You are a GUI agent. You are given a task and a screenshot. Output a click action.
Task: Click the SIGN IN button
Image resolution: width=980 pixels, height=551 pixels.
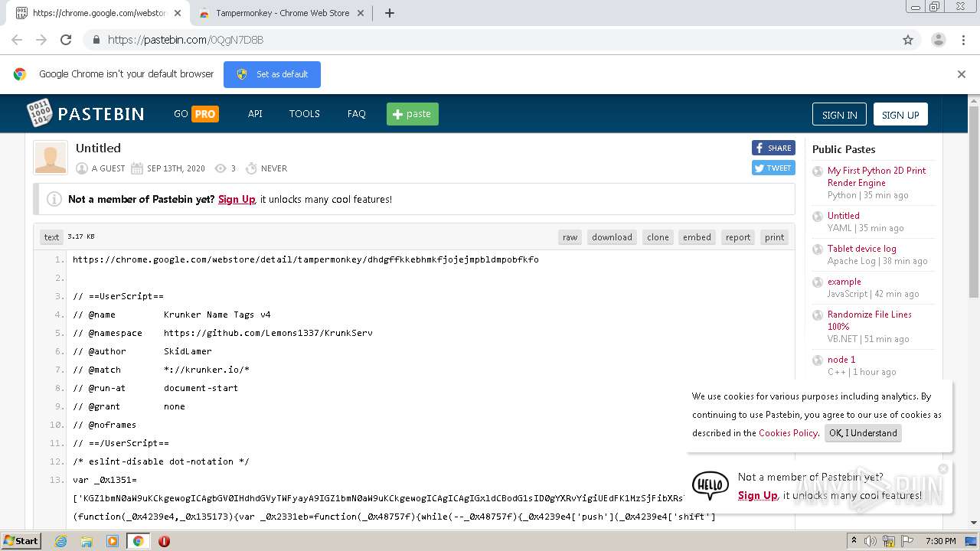(x=839, y=115)
